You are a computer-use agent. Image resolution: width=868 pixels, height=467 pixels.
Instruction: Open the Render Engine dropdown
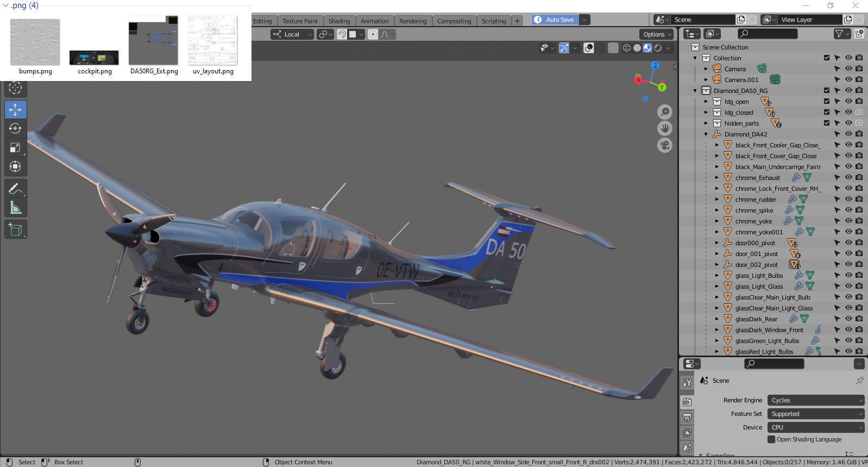pos(816,400)
